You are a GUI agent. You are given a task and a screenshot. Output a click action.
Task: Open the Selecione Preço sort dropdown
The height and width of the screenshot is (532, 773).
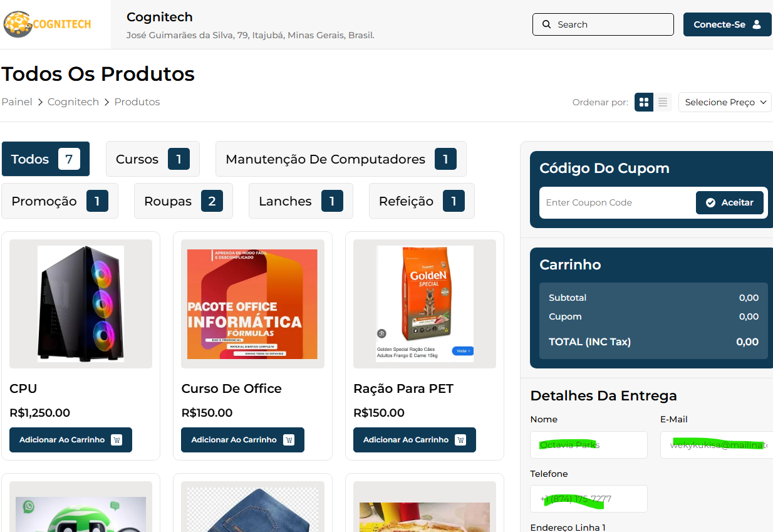click(x=725, y=102)
